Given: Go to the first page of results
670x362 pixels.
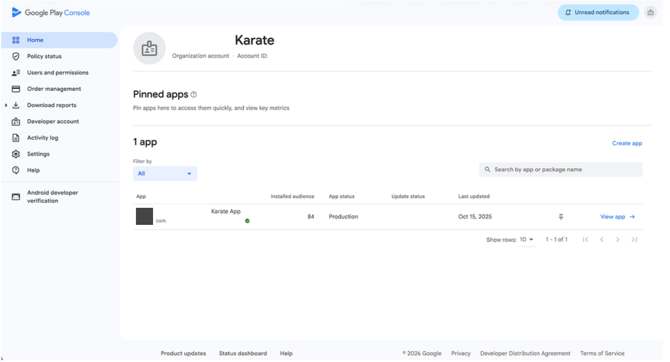Looking at the screenshot, I should [x=585, y=239].
